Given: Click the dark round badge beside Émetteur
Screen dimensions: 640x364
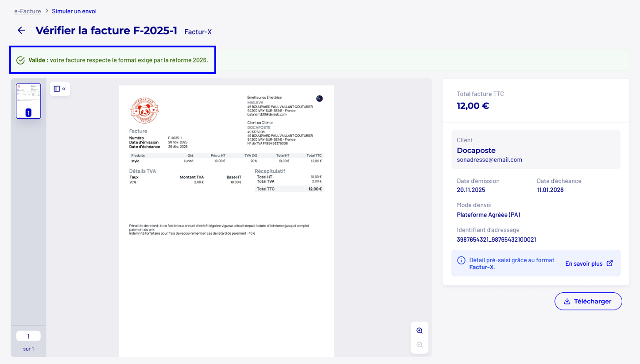Looking at the screenshot, I should [319, 98].
